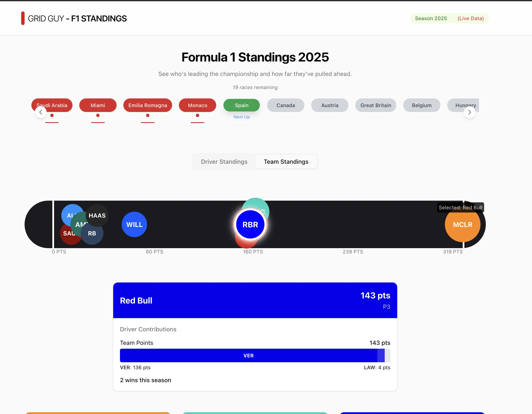
Task: Click the left carousel arrow for races
Action: (41, 112)
